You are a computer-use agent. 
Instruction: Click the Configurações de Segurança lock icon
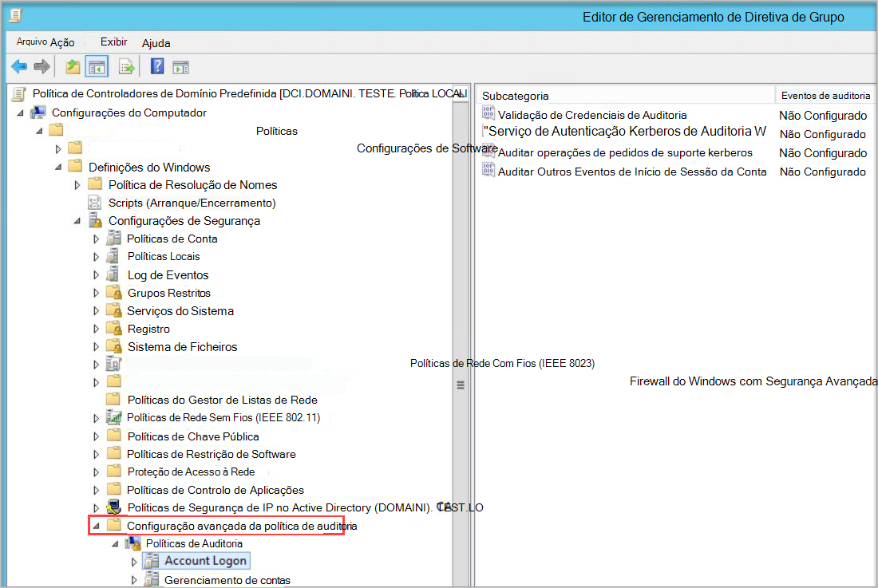pos(95,220)
